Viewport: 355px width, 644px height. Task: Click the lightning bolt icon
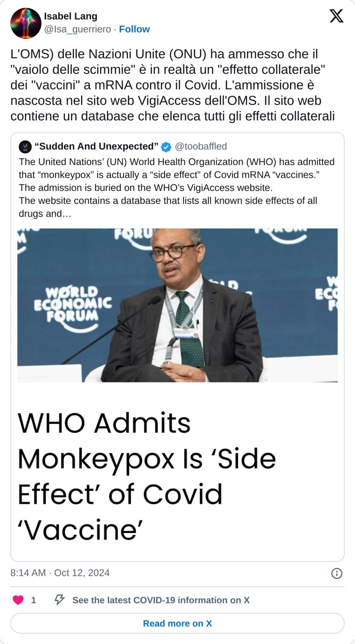[59, 600]
